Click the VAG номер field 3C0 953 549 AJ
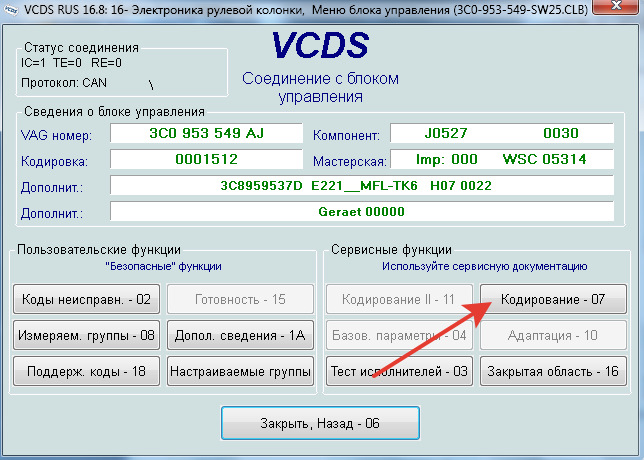The image size is (644, 460). [206, 133]
